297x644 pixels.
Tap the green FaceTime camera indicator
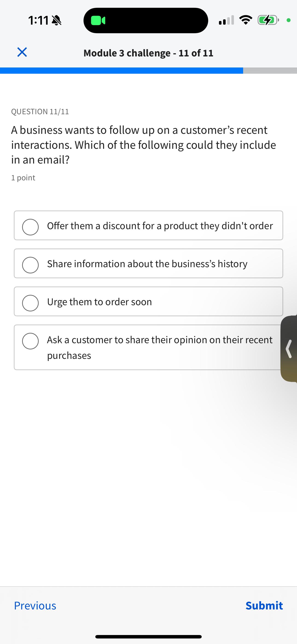click(x=98, y=20)
